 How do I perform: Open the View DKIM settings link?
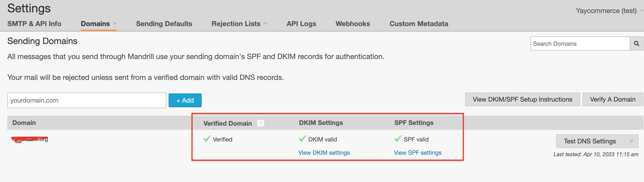pyautogui.click(x=324, y=152)
